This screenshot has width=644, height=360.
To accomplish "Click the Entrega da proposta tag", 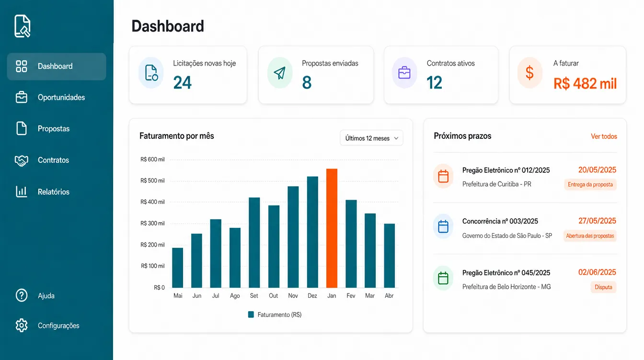I will [590, 184].
